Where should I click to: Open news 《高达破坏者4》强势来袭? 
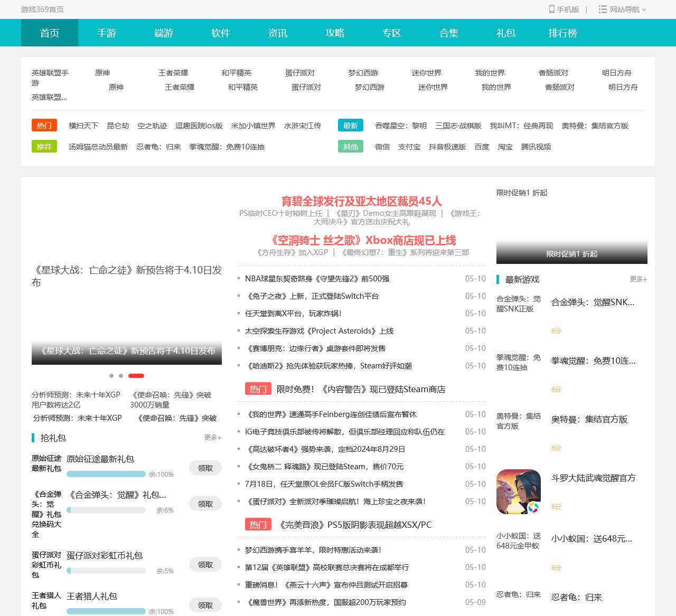coord(326,449)
